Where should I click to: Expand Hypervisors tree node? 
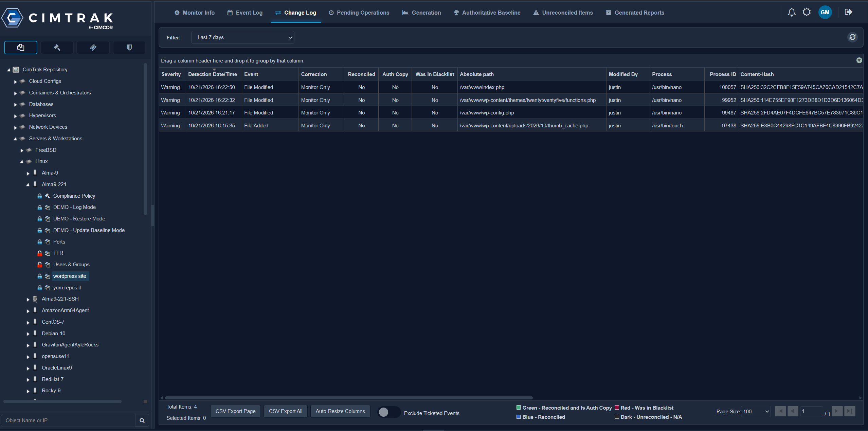coord(15,116)
